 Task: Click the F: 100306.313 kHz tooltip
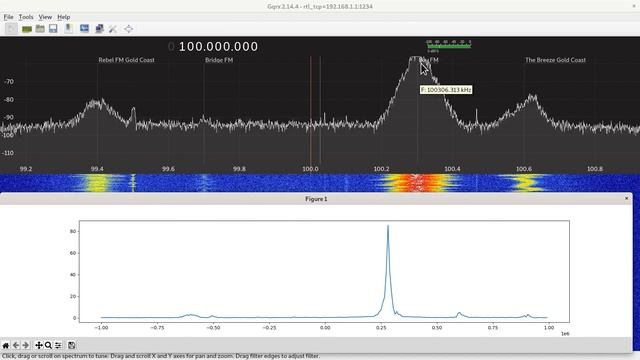pos(446,90)
